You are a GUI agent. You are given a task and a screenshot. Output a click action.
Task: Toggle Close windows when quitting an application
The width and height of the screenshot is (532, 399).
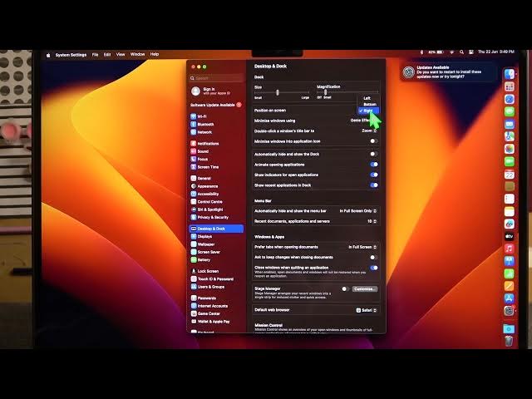click(x=374, y=268)
